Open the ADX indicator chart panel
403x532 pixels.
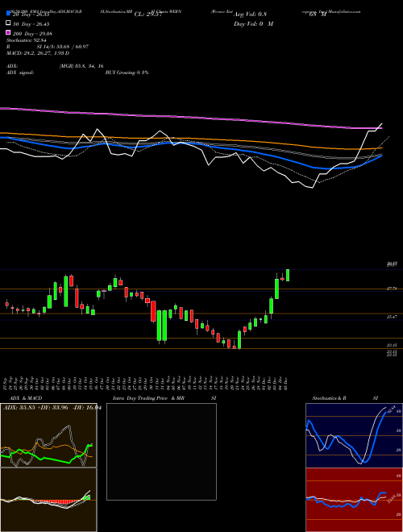[48, 435]
